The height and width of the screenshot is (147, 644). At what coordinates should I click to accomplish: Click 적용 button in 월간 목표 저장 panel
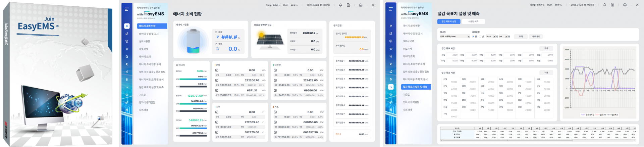546,48
